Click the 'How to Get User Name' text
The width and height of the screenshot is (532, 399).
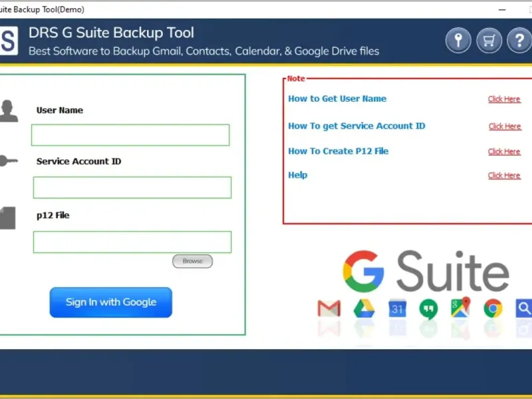coord(337,98)
